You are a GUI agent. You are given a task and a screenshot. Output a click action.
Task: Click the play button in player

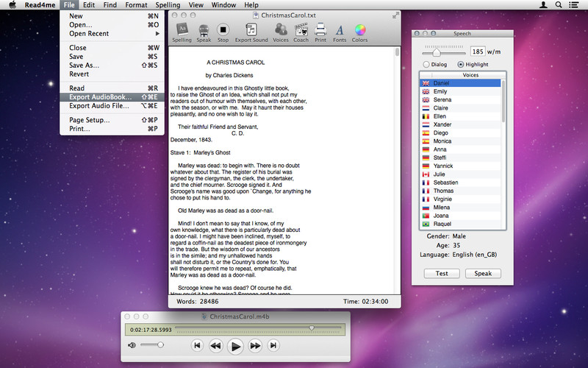[235, 346]
